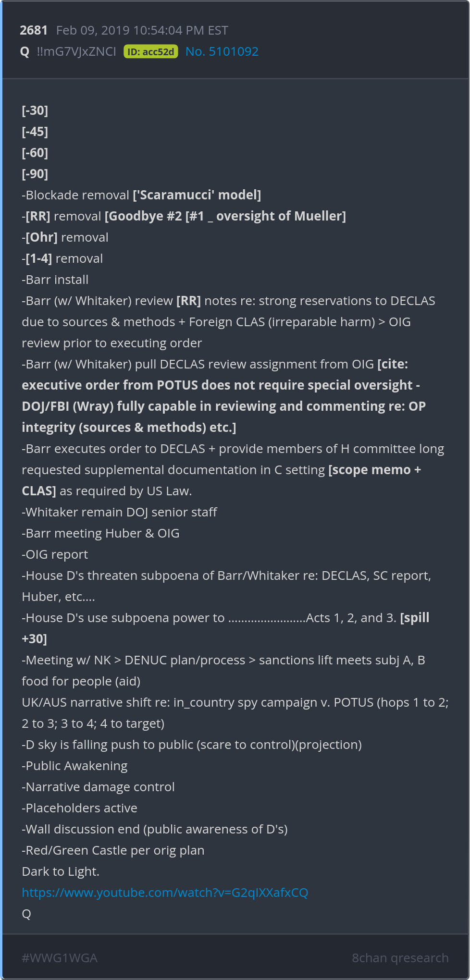
Task: Click the 'Scaramucci' model bold text
Action: point(197,195)
